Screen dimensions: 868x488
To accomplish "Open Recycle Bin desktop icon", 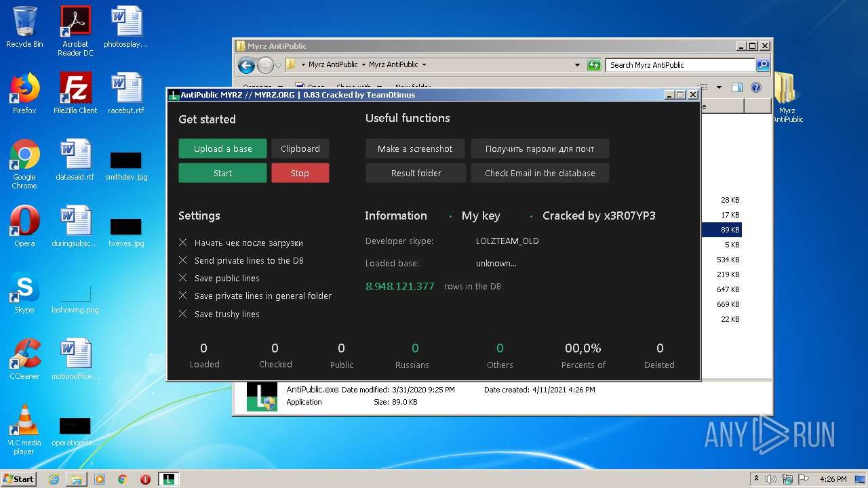I will pos(24,28).
